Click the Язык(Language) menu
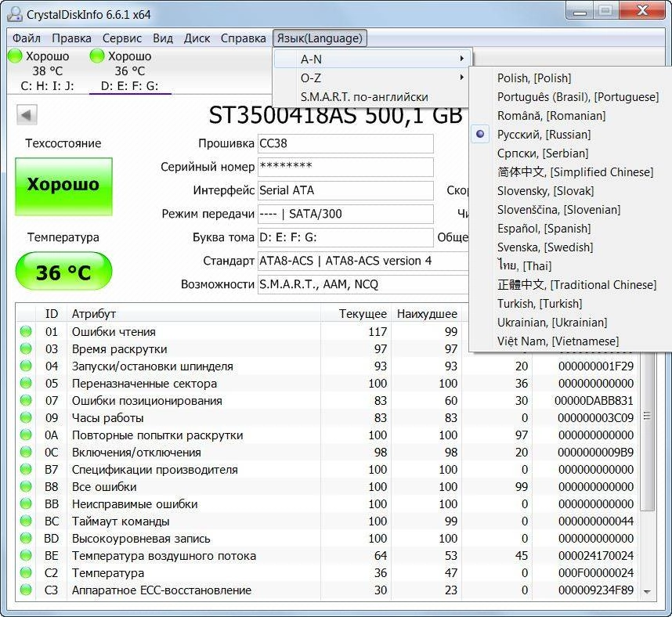 (x=320, y=38)
